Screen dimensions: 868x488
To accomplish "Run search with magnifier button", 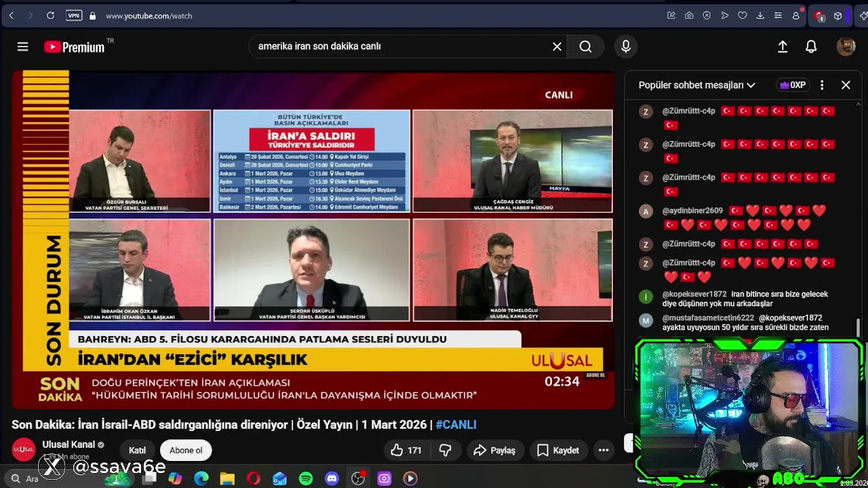I will point(585,47).
